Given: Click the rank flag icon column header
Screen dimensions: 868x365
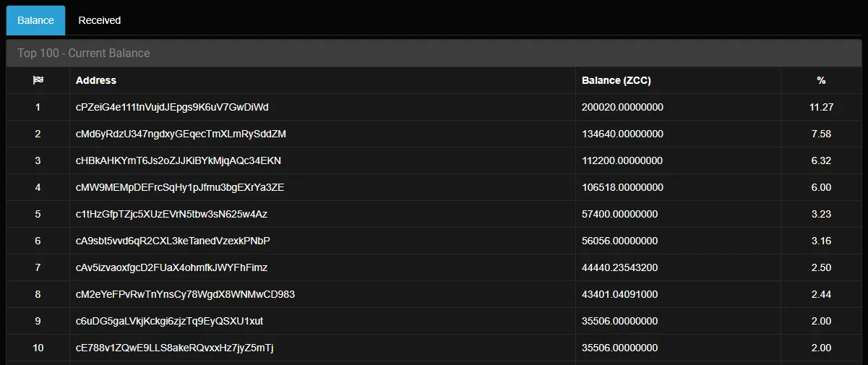Looking at the screenshot, I should pos(38,80).
